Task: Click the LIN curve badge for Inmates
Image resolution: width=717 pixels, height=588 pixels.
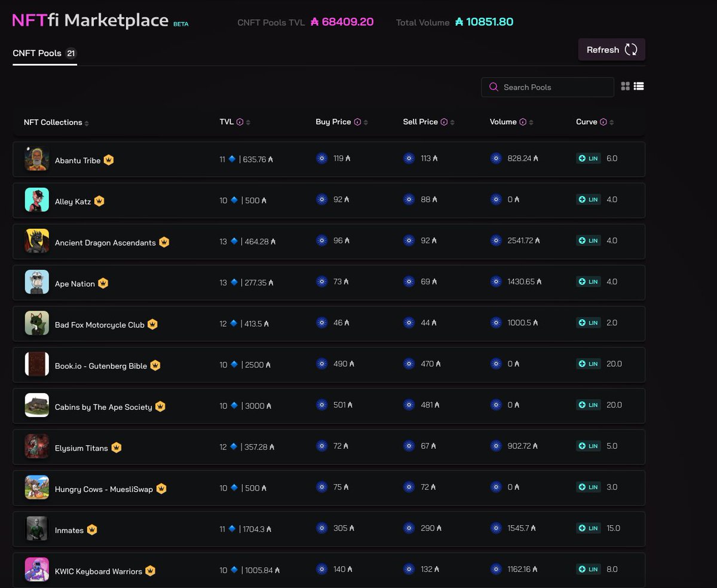Action: 589,528
